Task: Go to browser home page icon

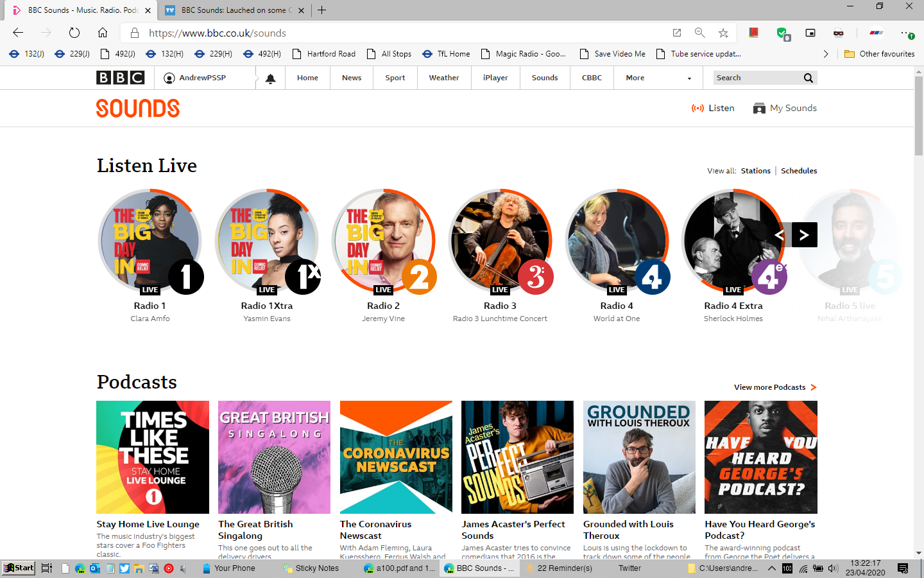Action: 103,33
